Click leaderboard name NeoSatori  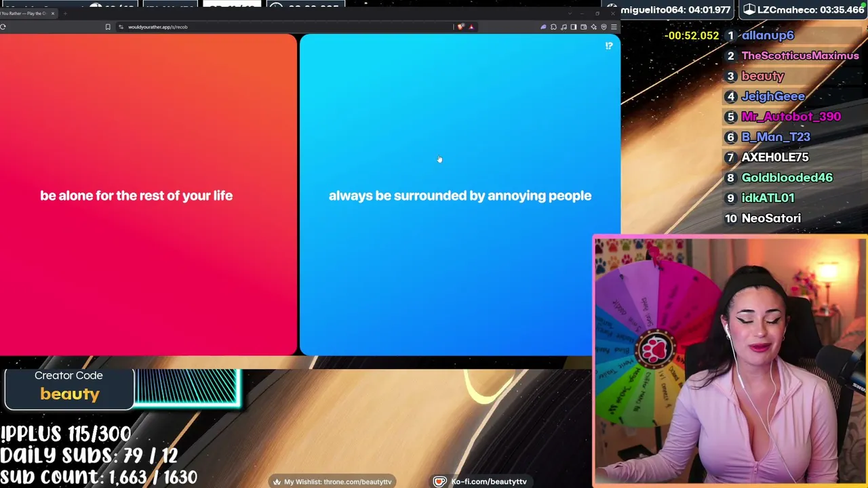772,218
